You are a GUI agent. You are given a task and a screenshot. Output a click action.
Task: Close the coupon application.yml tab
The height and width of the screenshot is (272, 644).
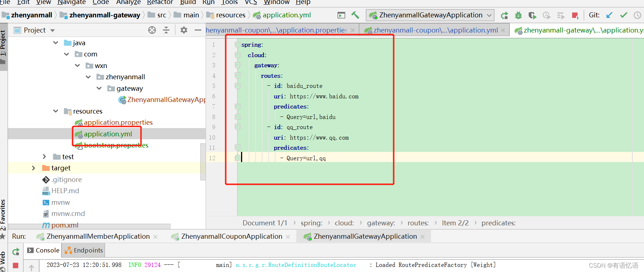503,30
